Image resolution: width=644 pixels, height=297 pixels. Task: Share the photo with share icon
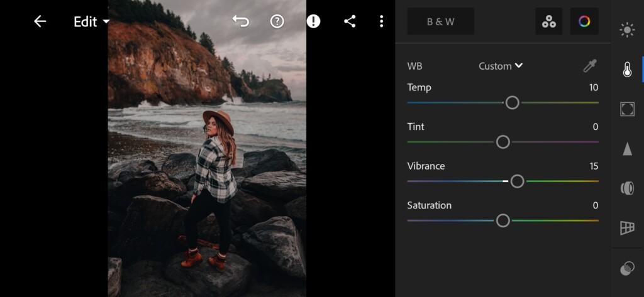coord(350,21)
